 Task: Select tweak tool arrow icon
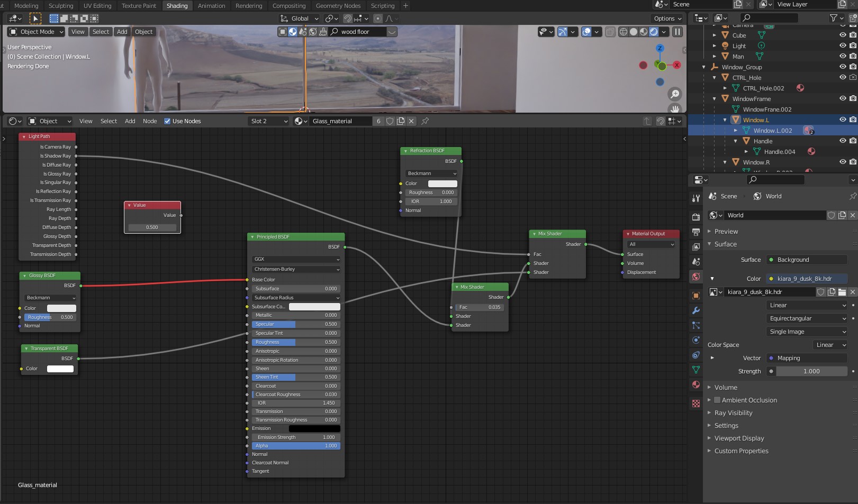pyautogui.click(x=35, y=19)
